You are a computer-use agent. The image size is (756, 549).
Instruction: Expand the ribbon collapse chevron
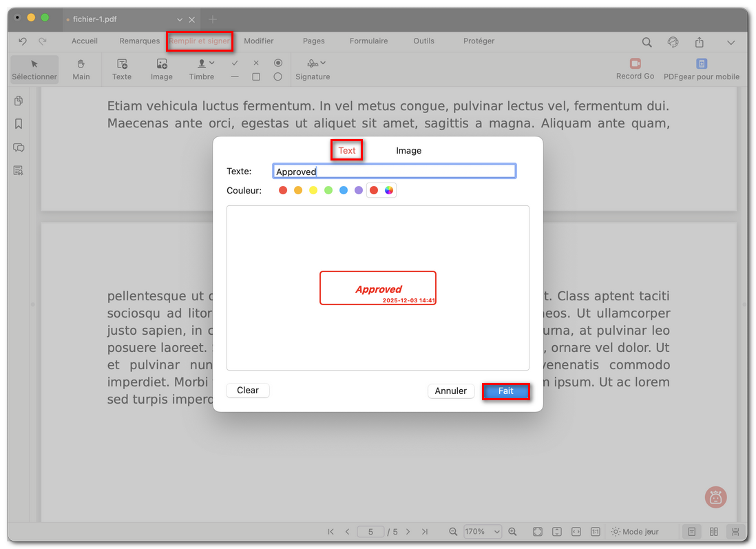pos(731,42)
